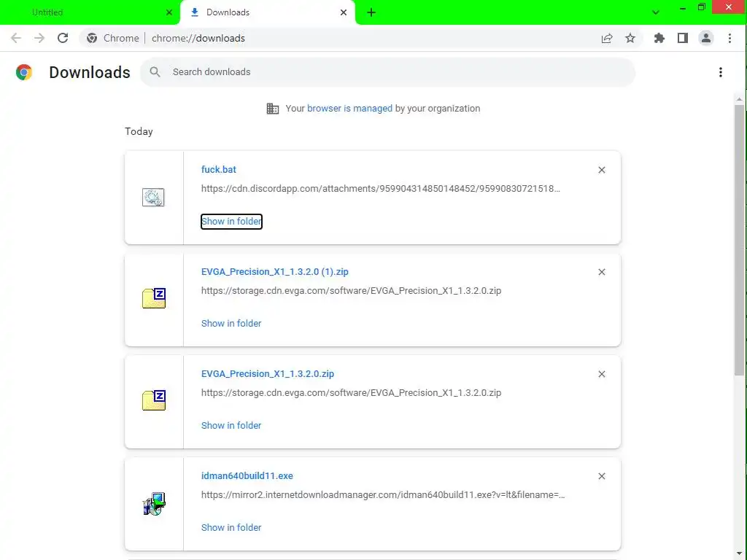Open idman640build11.exe link
The width and height of the screenshot is (747, 560).
click(x=247, y=476)
